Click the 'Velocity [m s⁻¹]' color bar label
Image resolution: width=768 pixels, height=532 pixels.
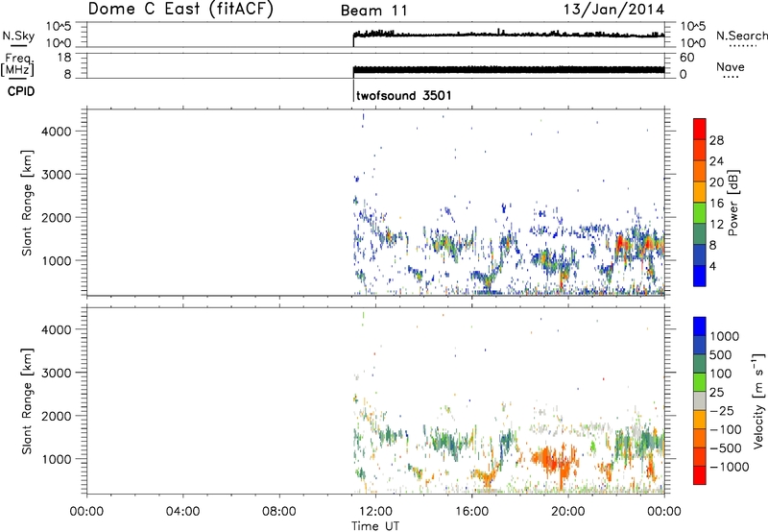[758, 400]
